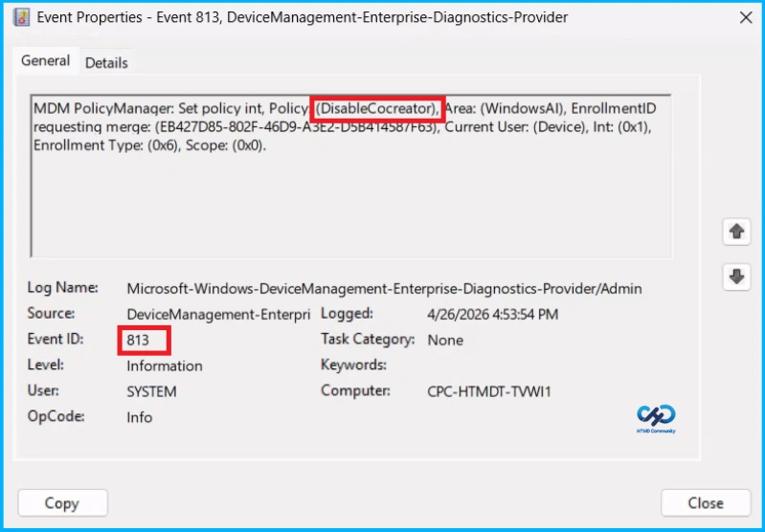Click the Log Name label
Screen dimensions: 765x532
coord(62,288)
